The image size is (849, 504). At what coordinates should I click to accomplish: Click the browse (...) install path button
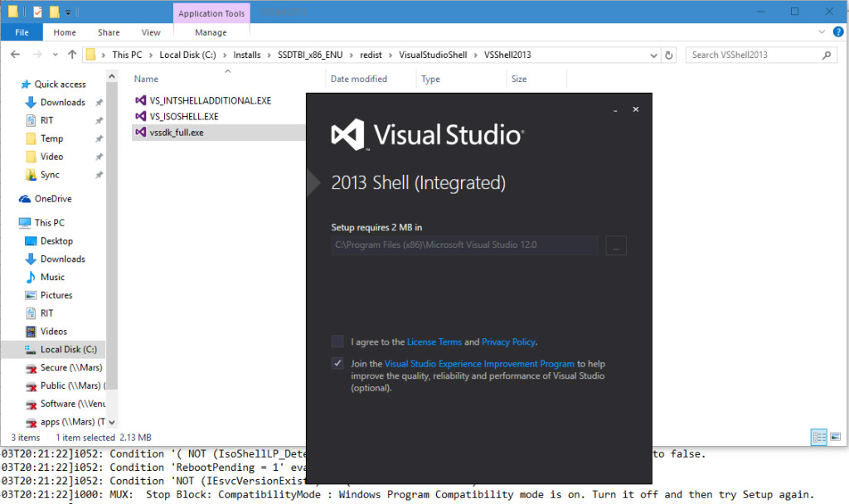pos(616,245)
